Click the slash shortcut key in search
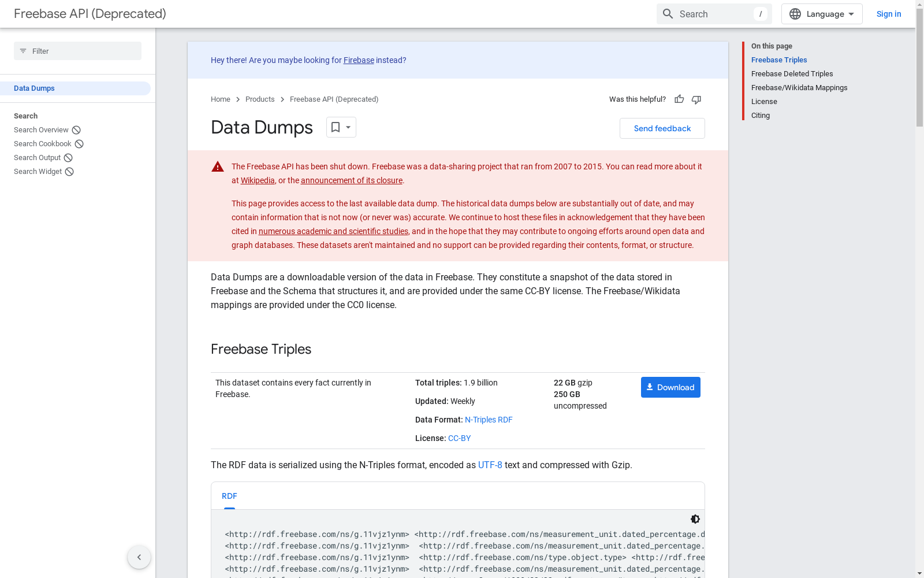This screenshot has width=924, height=578. (x=761, y=14)
